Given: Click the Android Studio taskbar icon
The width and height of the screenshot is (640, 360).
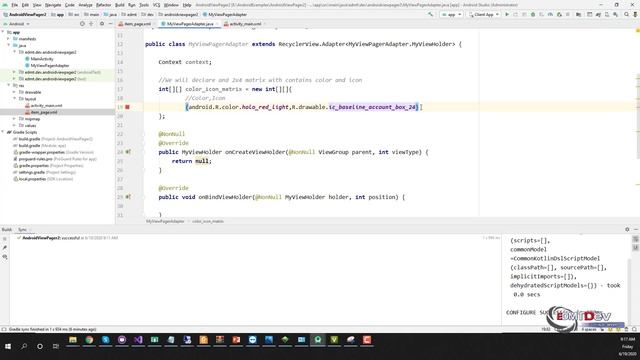Looking at the screenshot, I should click(318, 340).
